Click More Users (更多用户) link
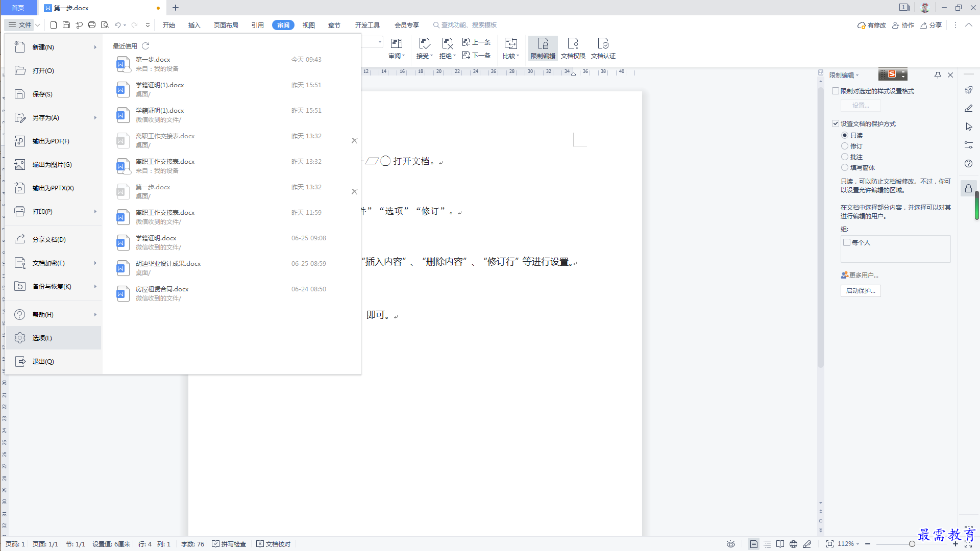The image size is (980, 551). tap(860, 275)
